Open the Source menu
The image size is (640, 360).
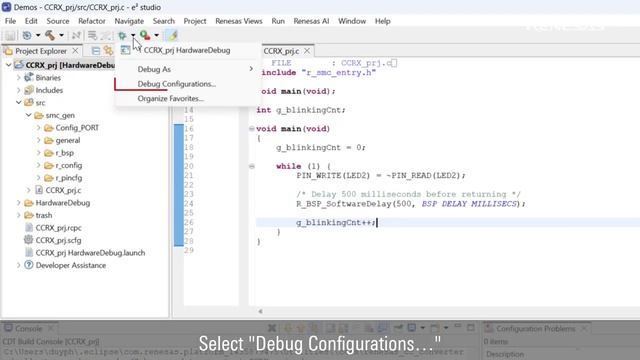pos(58,21)
